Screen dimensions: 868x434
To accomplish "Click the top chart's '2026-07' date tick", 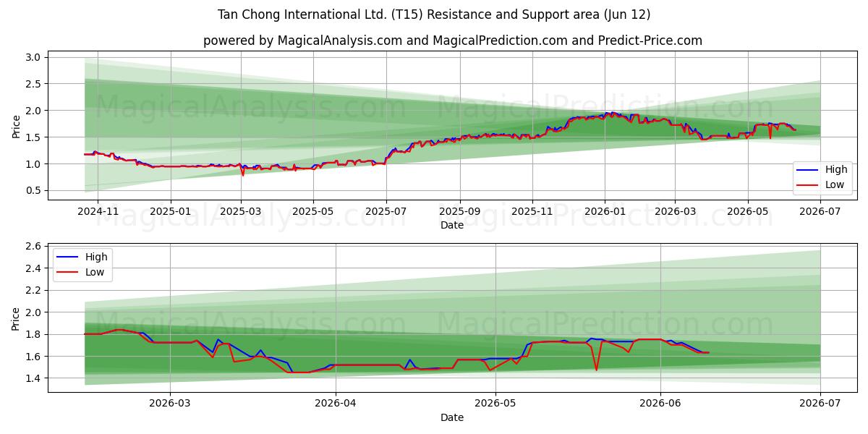I will [x=820, y=213].
